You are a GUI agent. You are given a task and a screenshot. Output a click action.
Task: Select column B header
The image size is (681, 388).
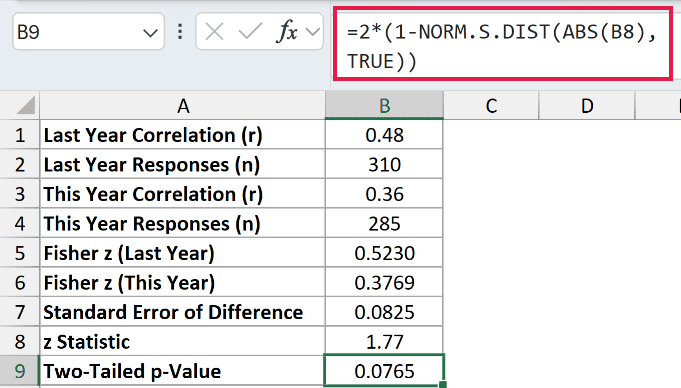click(384, 106)
